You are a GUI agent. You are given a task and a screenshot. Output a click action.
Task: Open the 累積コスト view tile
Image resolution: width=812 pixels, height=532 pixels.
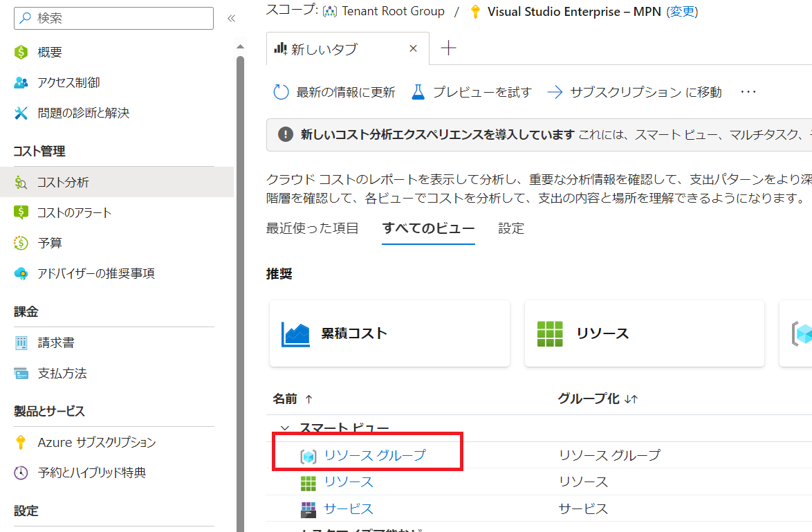click(389, 333)
